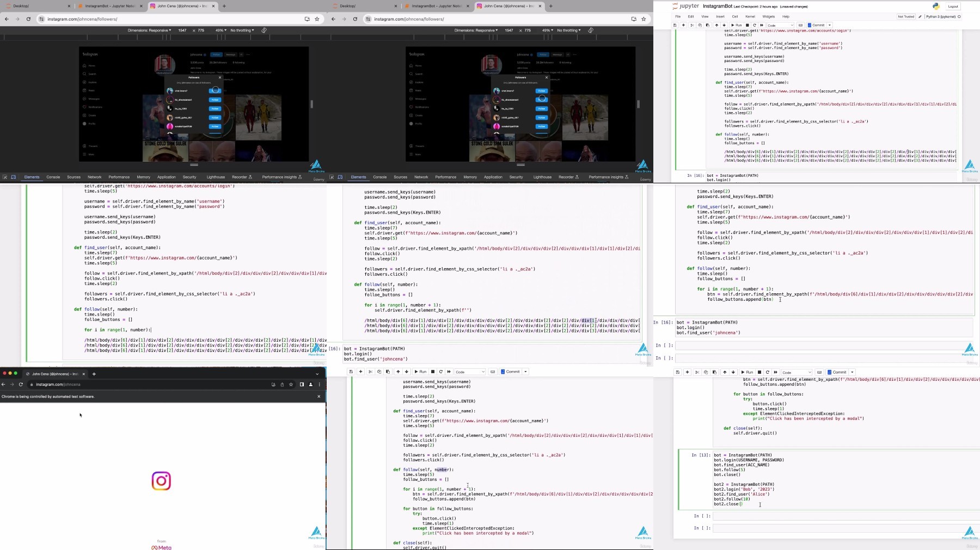
Task: Open the File menu in Jupyter
Action: [x=678, y=16]
